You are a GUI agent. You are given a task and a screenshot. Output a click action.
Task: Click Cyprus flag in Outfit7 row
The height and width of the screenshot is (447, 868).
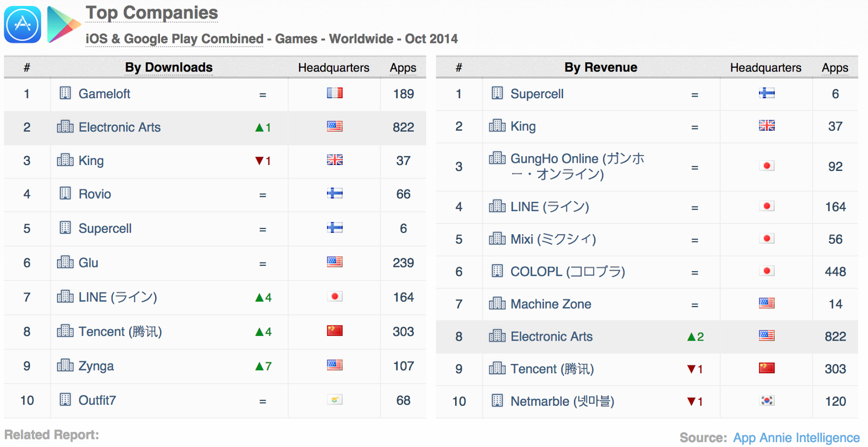click(335, 400)
